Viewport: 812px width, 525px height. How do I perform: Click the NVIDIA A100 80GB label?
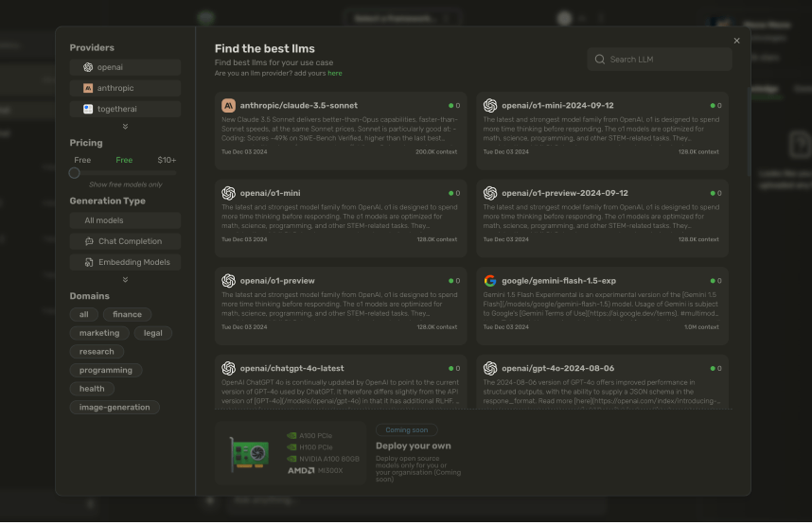328,459
